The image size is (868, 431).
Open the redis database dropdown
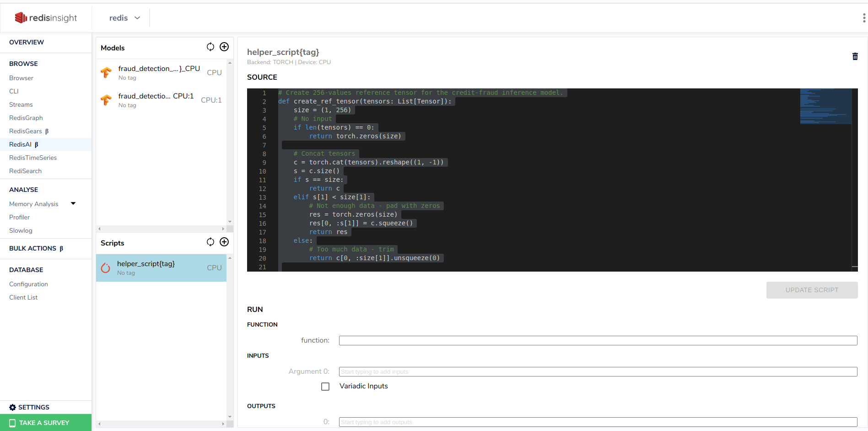(x=124, y=18)
